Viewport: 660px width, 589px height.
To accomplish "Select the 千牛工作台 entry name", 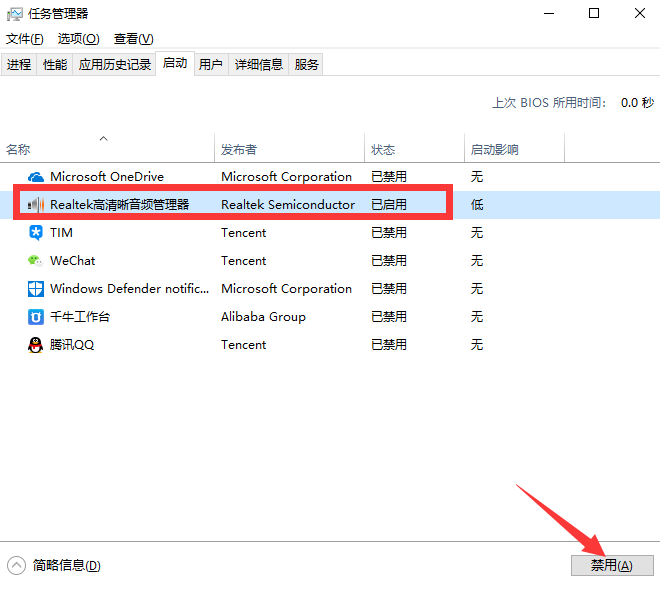I will [x=80, y=317].
